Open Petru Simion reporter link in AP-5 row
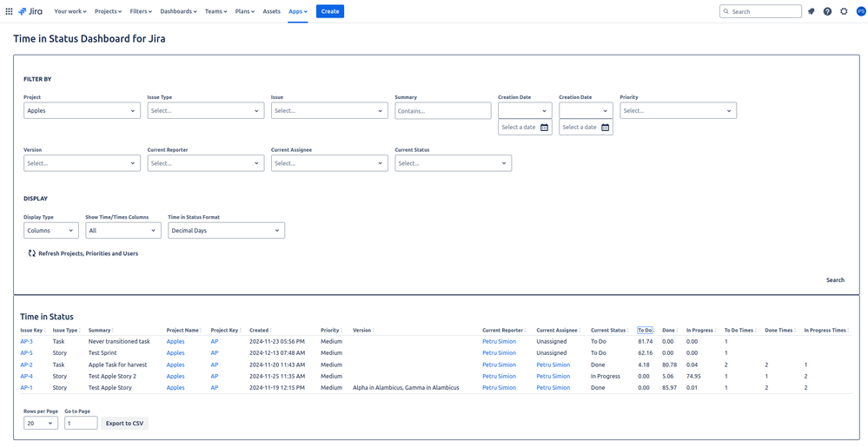The height and width of the screenshot is (447, 868). point(499,353)
